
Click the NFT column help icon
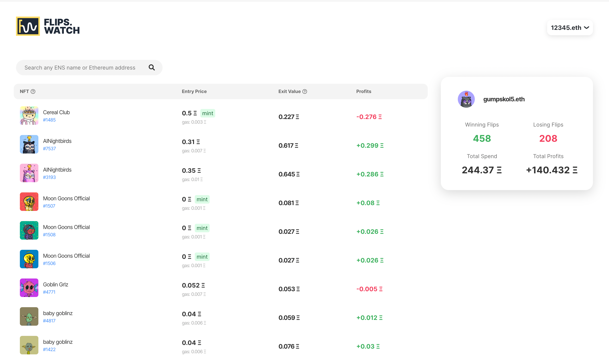click(x=33, y=91)
